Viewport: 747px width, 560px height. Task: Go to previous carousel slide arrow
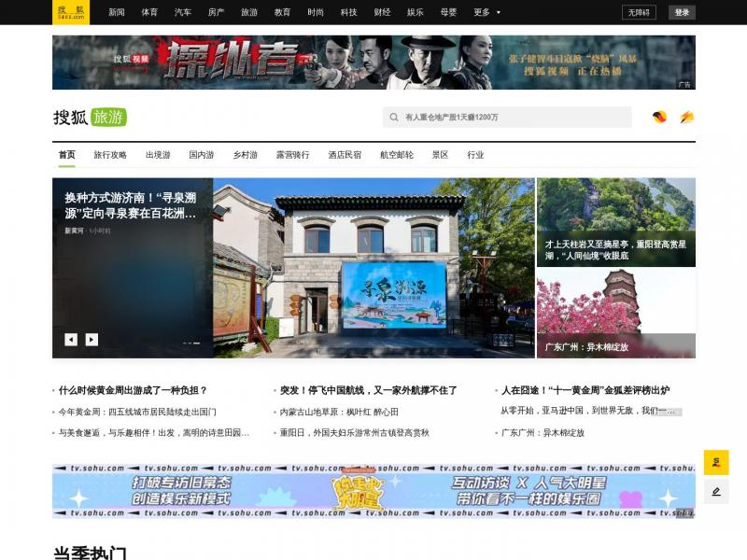tap(71, 340)
